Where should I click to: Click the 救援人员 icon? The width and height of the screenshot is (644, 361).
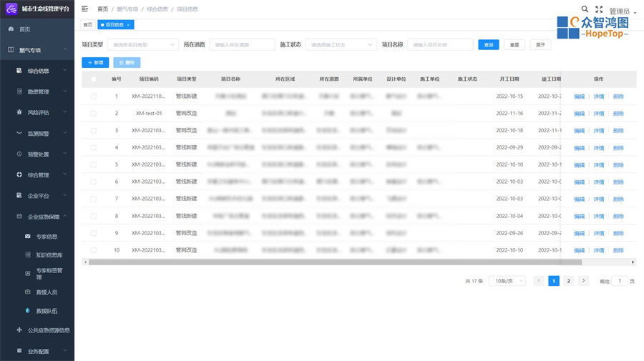pos(27,292)
